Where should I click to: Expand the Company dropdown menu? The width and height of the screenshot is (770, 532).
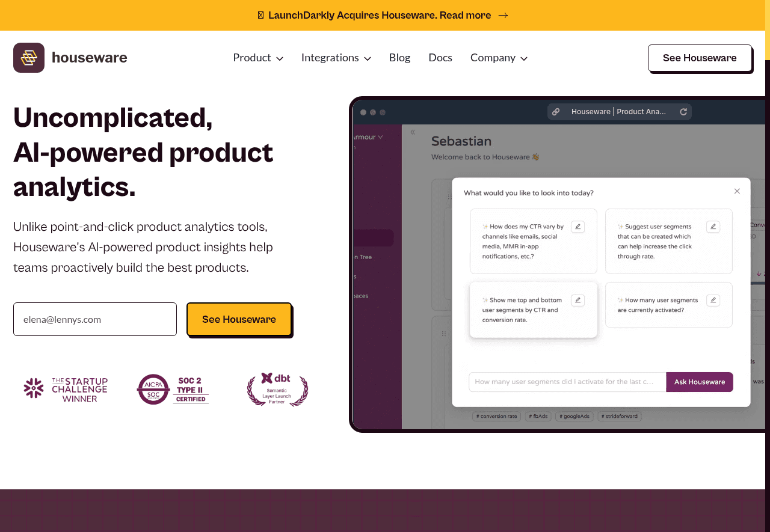(x=499, y=58)
